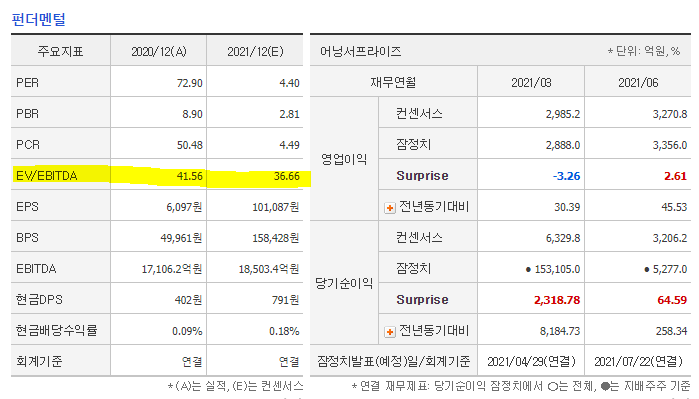Click EBITDA value 17,106.2억원
The height and width of the screenshot is (399, 699).
pos(172,269)
